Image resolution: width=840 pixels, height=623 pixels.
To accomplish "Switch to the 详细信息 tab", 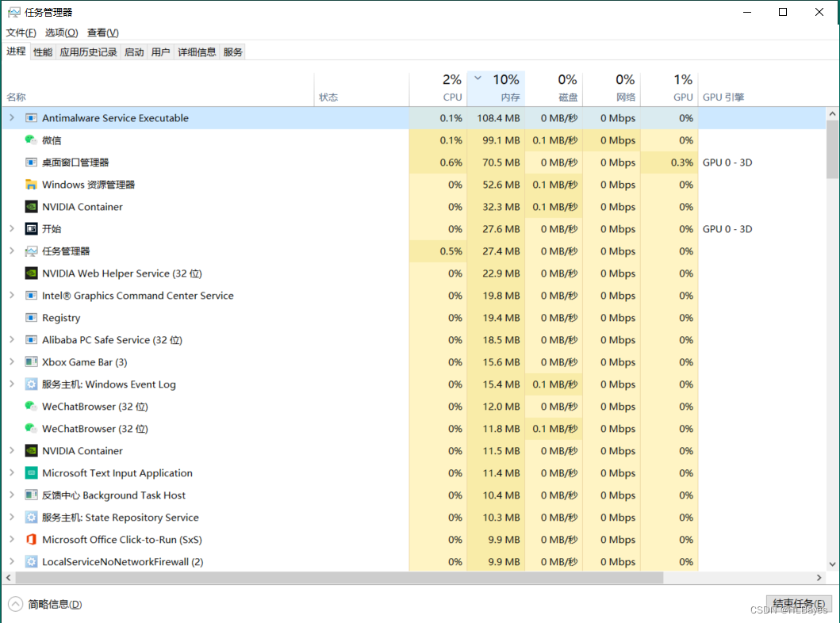I will coord(197,52).
